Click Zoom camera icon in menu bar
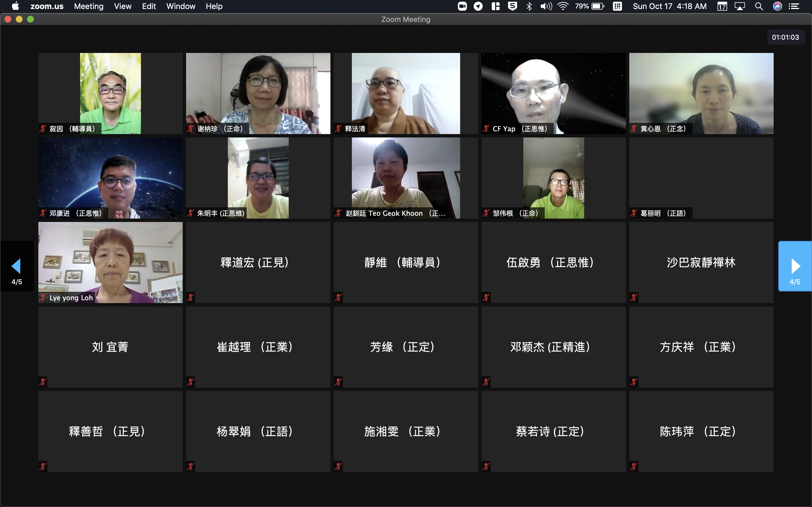Image resolution: width=812 pixels, height=507 pixels. (x=462, y=6)
